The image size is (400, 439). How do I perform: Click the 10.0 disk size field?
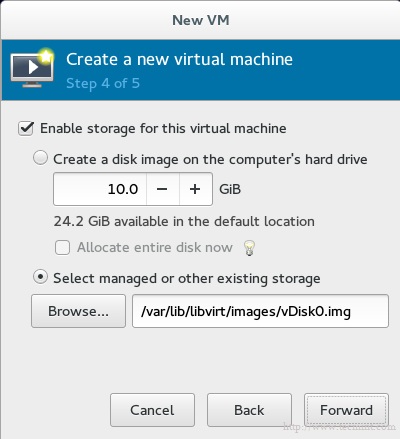coord(100,189)
